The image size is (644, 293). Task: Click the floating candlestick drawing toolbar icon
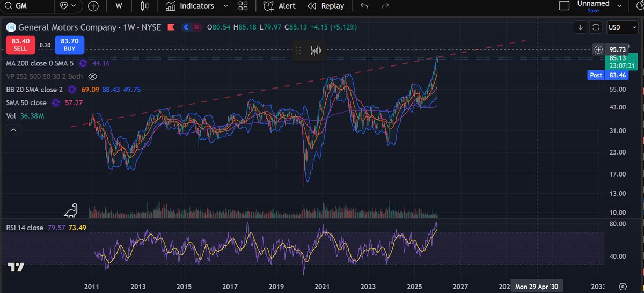pos(316,51)
